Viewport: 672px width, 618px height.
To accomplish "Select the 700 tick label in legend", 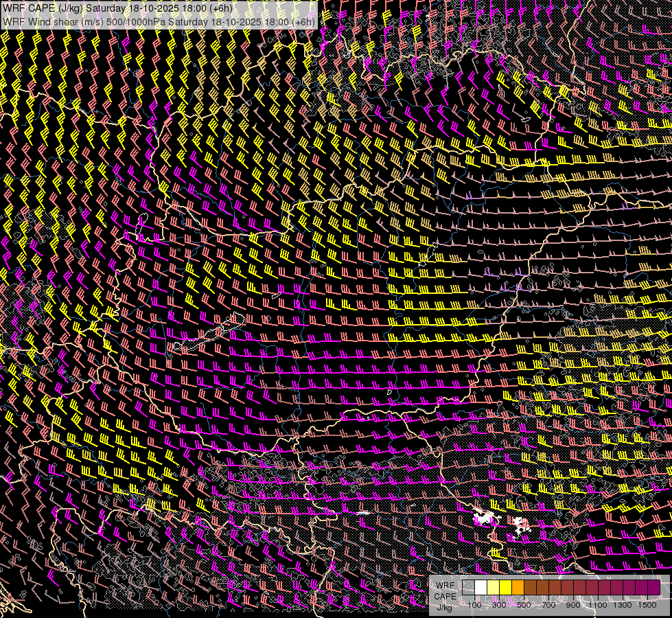I will (x=548, y=605).
